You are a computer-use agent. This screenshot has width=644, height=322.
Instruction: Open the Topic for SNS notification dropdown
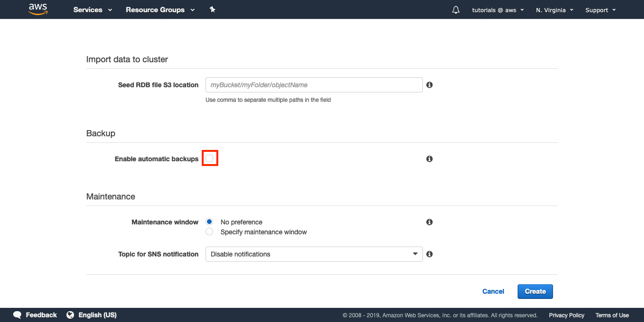point(314,254)
